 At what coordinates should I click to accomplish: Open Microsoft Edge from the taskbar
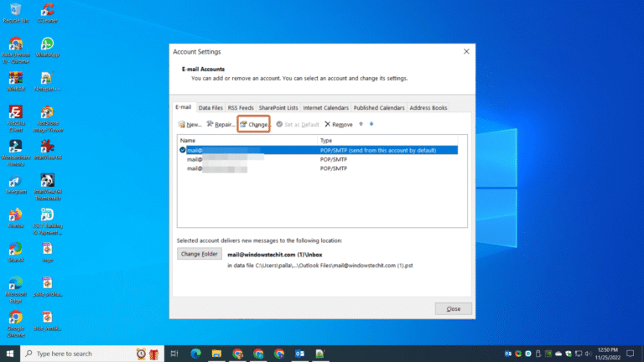click(196, 354)
